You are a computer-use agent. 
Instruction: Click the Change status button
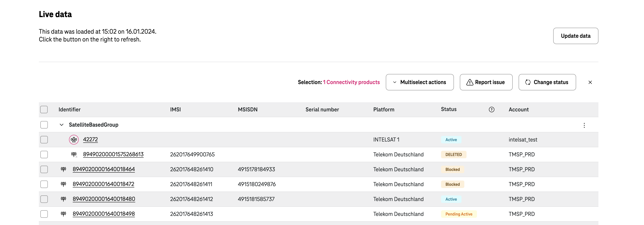(x=547, y=82)
